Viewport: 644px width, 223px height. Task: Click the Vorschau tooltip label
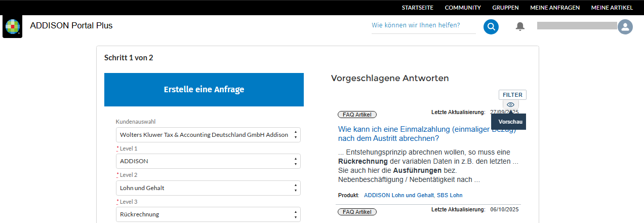508,122
